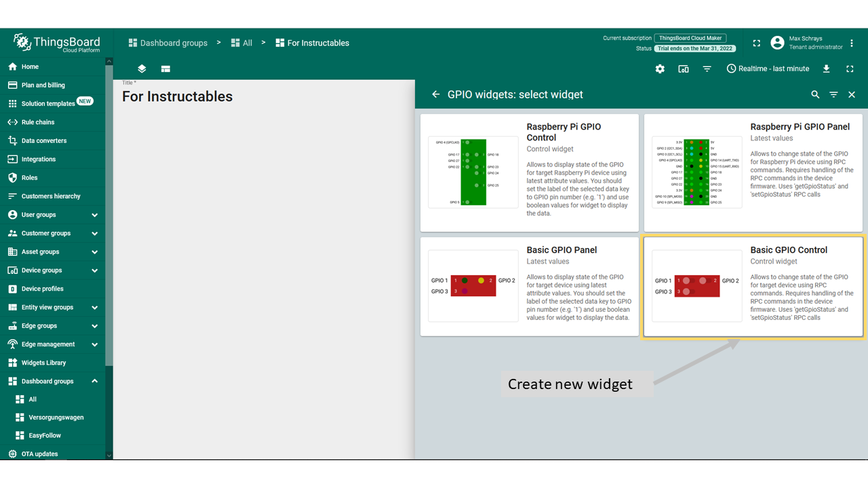Expand Customer groups chevron
Viewport: 868px width, 488px height.
click(94, 233)
